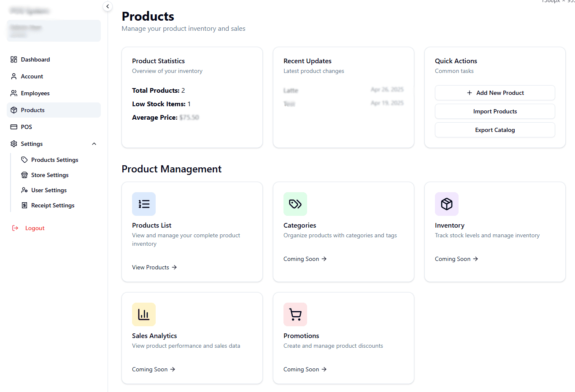
Task: Follow the View Products link
Action: point(154,267)
